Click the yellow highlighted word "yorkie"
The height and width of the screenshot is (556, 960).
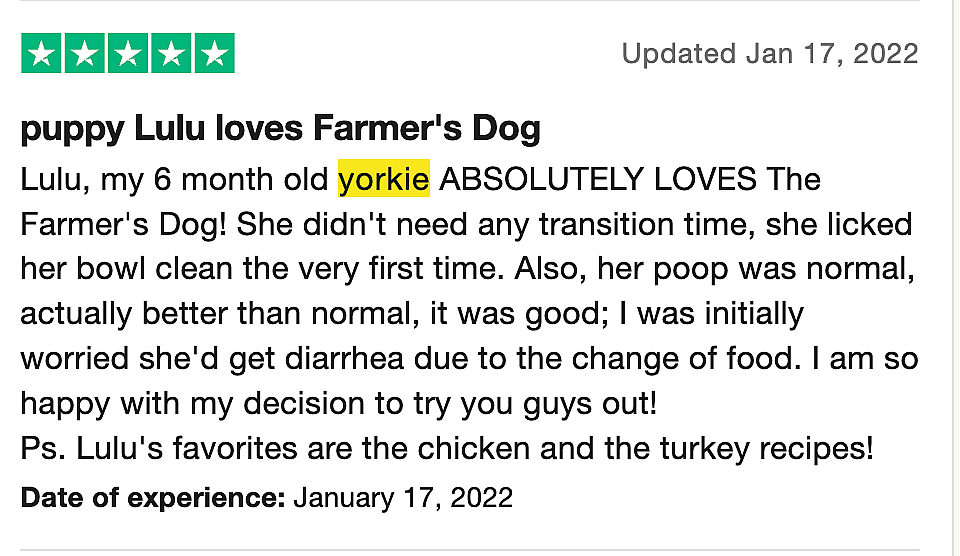[x=384, y=180]
